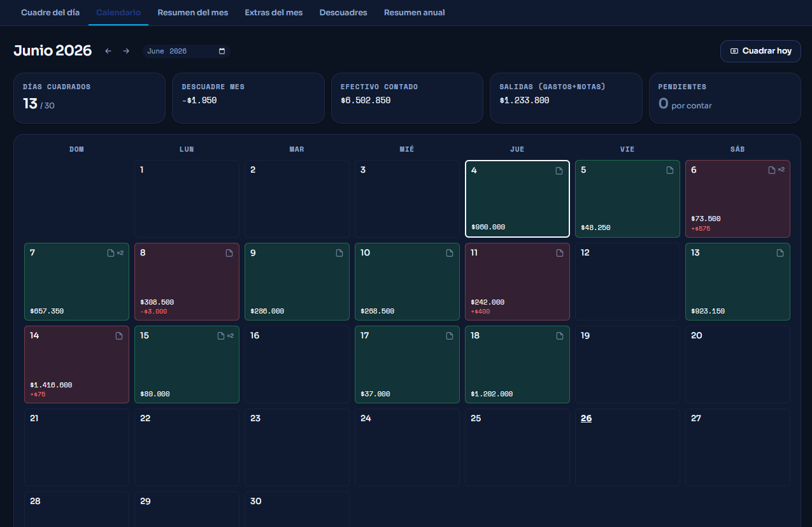Viewport: 812px width, 527px height.
Task: Click the document icon on day 9
Action: (x=339, y=253)
